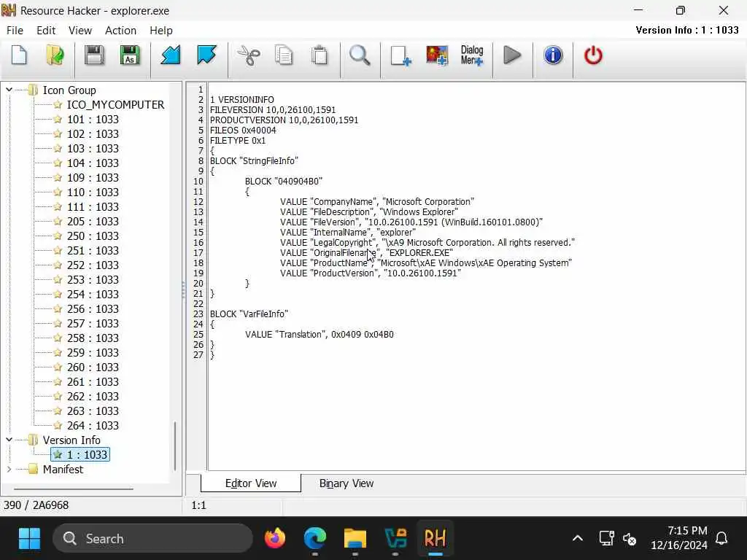Click the Compile script play icon
The image size is (747, 560).
pyautogui.click(x=512, y=55)
